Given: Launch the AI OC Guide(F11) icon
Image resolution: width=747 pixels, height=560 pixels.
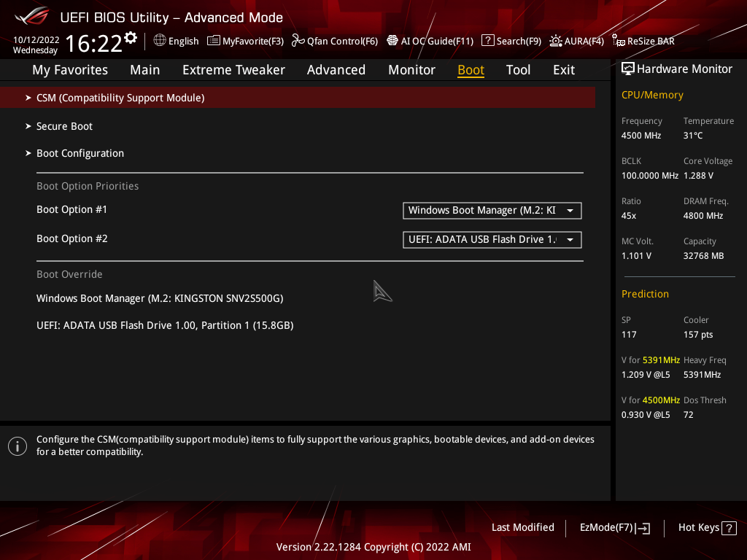Looking at the screenshot, I should coord(392,41).
